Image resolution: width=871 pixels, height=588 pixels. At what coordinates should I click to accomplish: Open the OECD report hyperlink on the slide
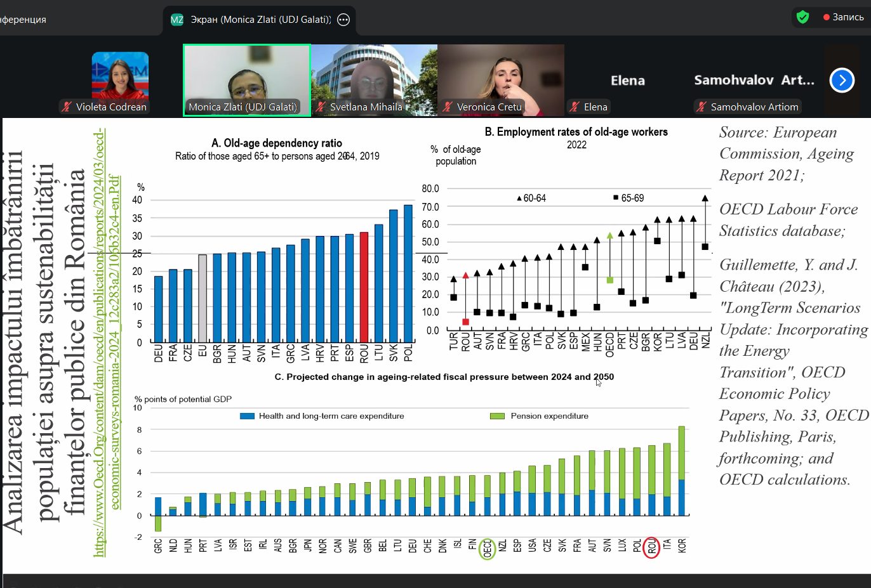click(x=107, y=343)
